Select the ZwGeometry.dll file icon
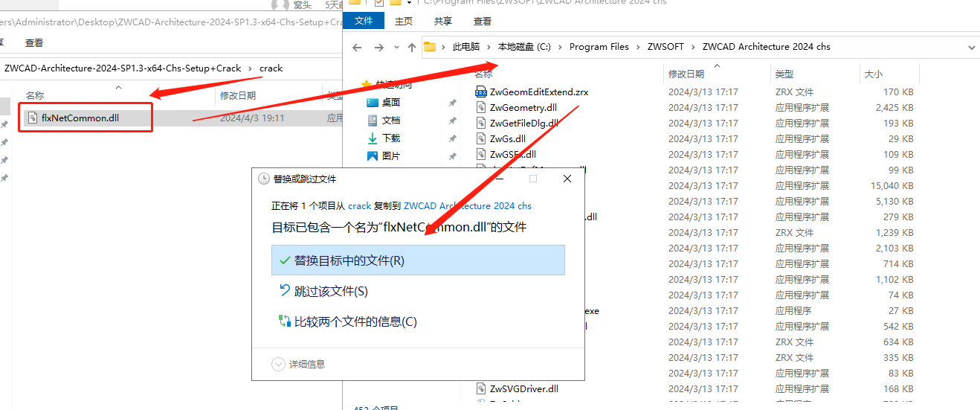The height and width of the screenshot is (410, 980). (481, 108)
